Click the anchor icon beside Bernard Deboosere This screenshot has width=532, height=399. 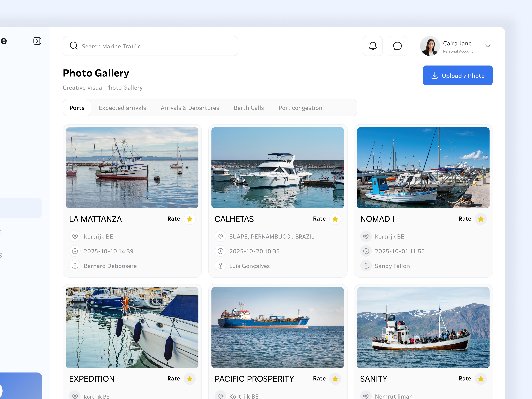(75, 266)
